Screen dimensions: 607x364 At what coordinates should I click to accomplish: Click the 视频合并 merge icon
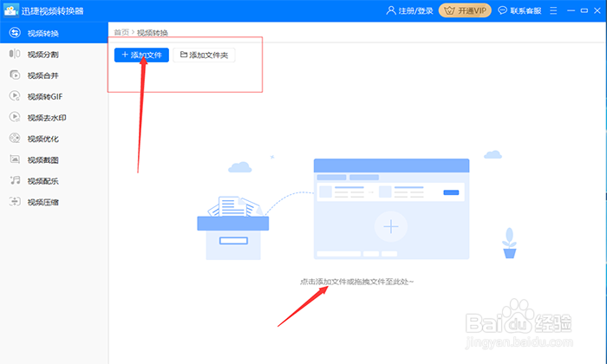coord(15,75)
